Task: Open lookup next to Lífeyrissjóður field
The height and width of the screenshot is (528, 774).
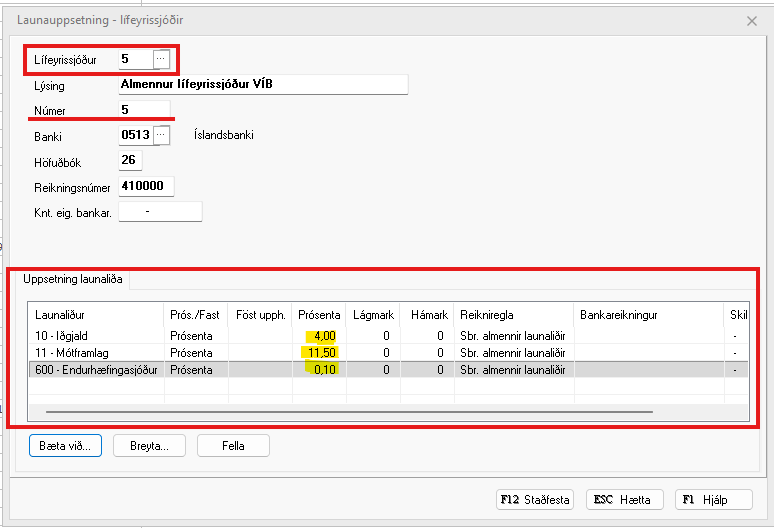Action: point(161,59)
